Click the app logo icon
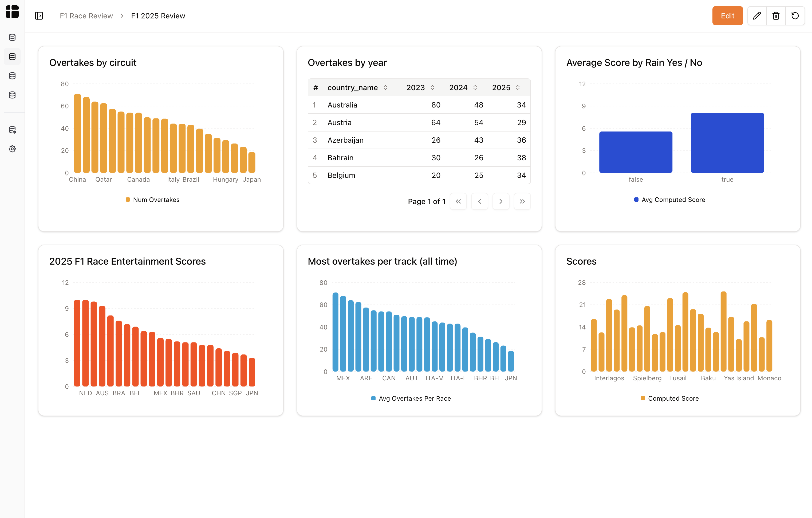 [x=12, y=12]
